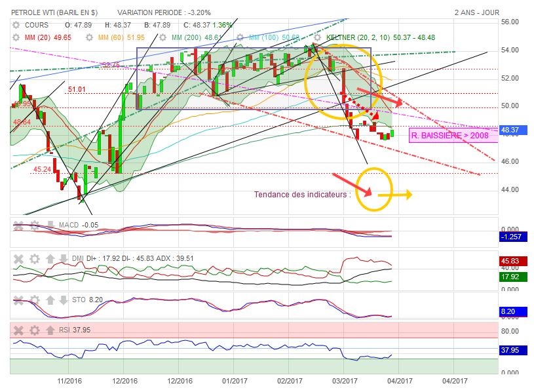
Task: Click the 80.00 RSI axis label
Action: click(x=510, y=331)
